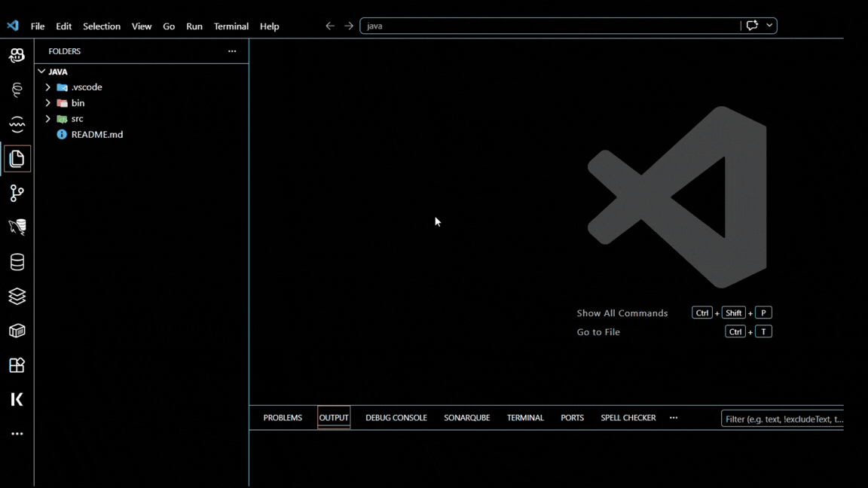This screenshot has width=868, height=488.
Task: Open the Explorer files icon
Action: coord(17,159)
